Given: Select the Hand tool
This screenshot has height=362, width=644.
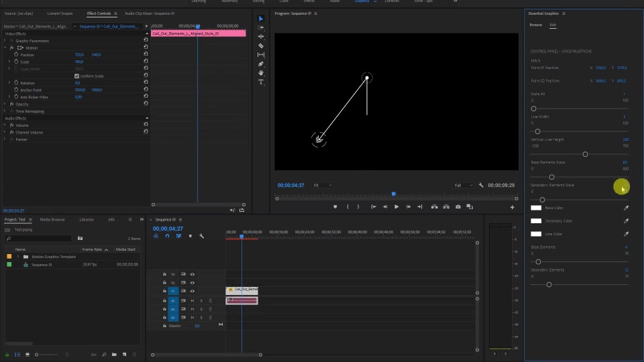Looking at the screenshot, I should 261,72.
